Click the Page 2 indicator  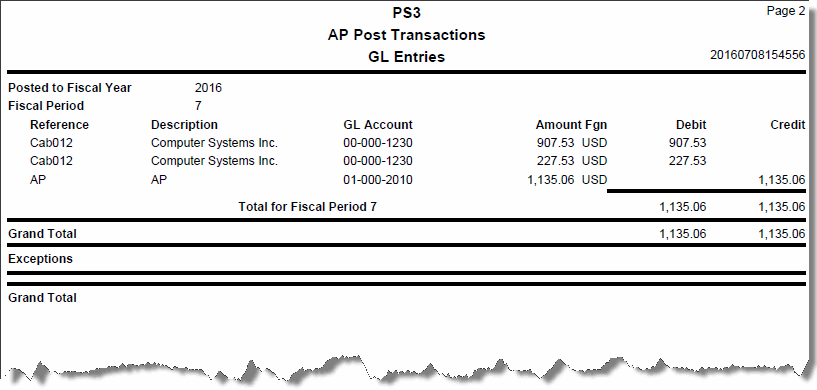[x=786, y=11]
